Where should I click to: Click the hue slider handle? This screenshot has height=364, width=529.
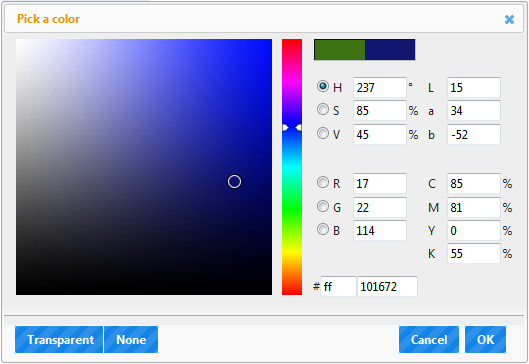click(x=292, y=128)
